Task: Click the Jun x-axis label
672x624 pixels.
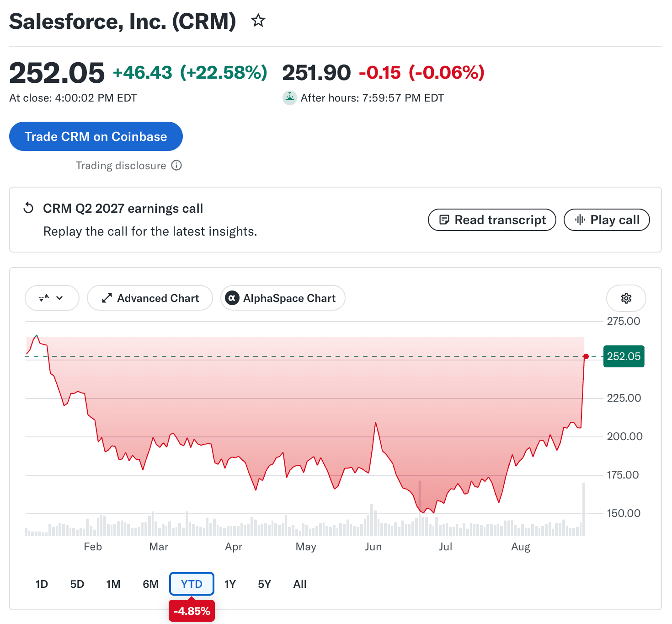Action: pyautogui.click(x=373, y=547)
